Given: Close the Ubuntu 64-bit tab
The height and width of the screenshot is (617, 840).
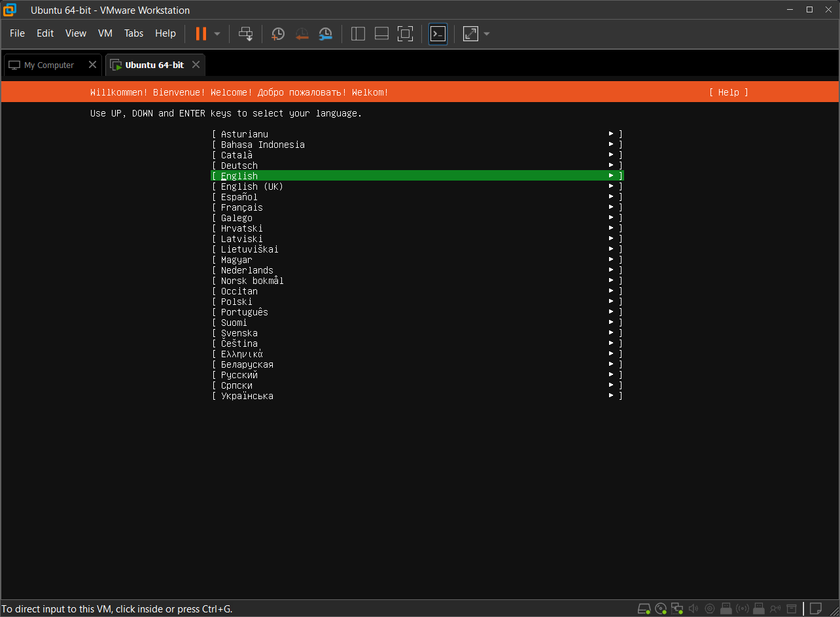Looking at the screenshot, I should (x=196, y=65).
